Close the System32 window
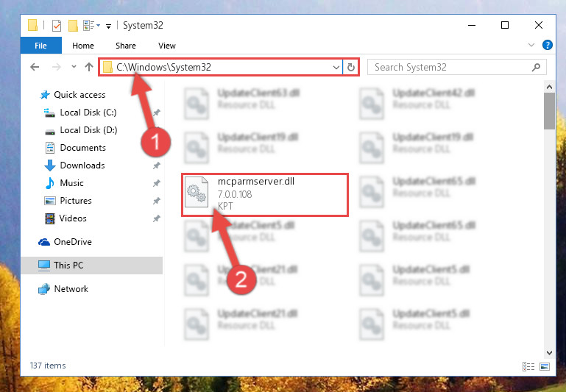The width and height of the screenshot is (566, 392). tap(539, 25)
